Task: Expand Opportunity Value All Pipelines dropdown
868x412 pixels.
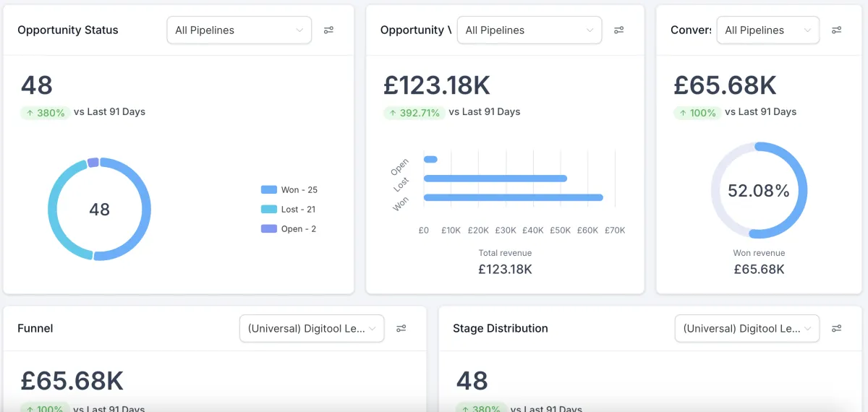Action: pyautogui.click(x=529, y=30)
